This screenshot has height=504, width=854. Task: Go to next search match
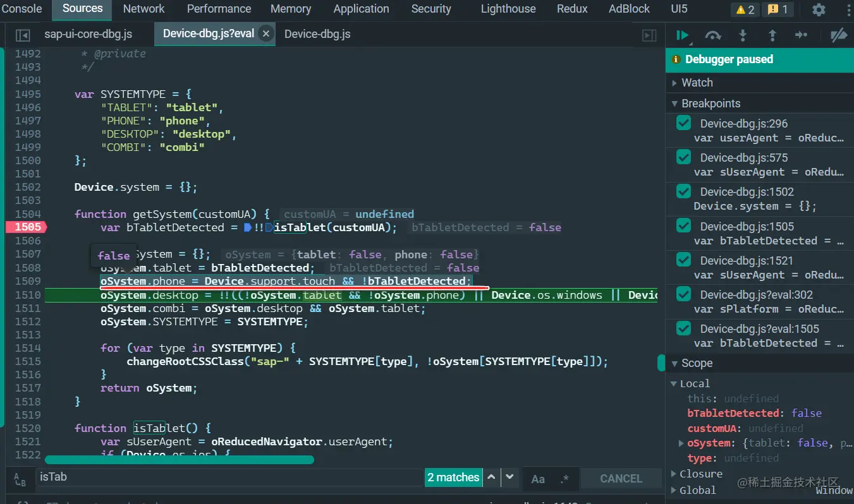tap(509, 477)
